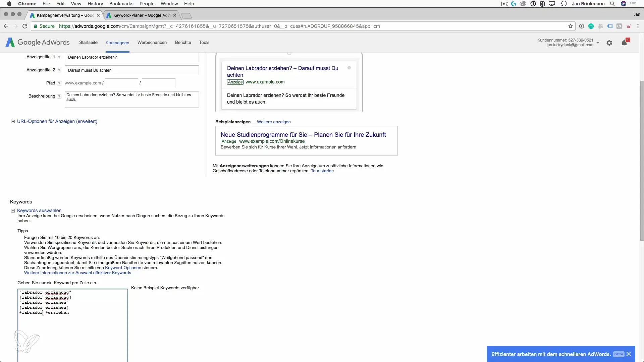
Task: Open the Tools menu
Action: point(204,43)
